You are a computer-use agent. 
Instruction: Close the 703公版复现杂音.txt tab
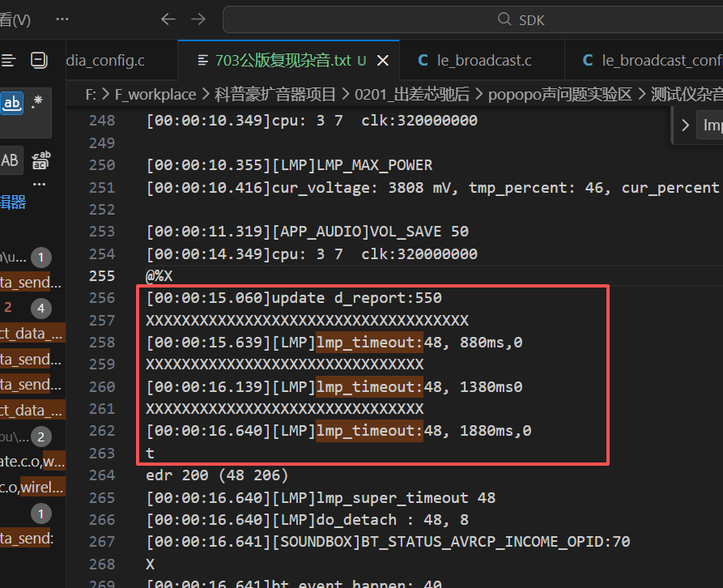click(x=383, y=61)
